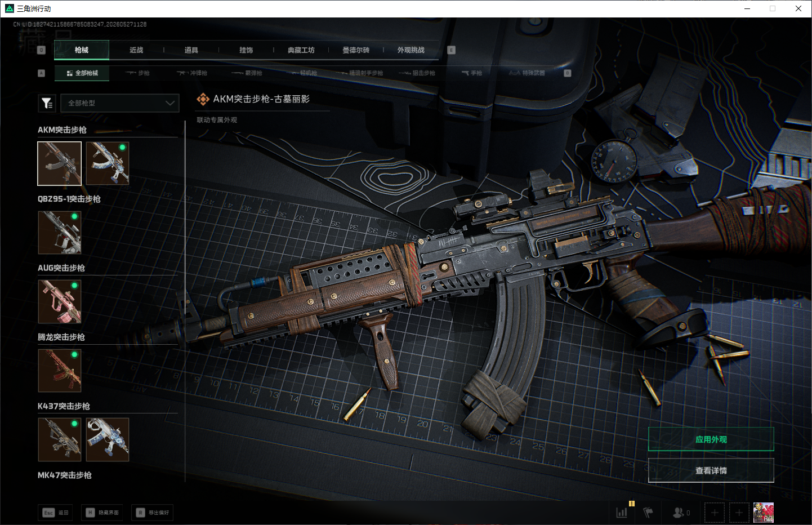Image resolution: width=812 pixels, height=525 pixels.
Task: Choose the red 腾龙 rifle skin thumbnail
Action: (60, 371)
